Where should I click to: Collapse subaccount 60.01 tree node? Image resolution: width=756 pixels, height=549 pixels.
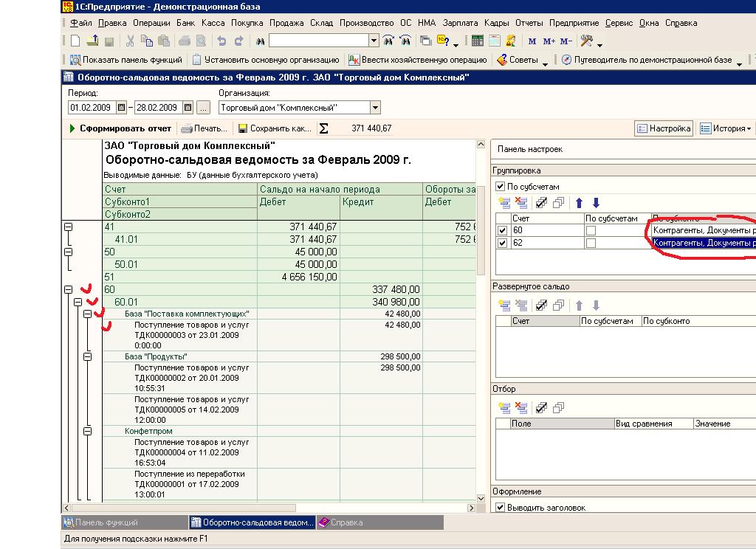(78, 302)
